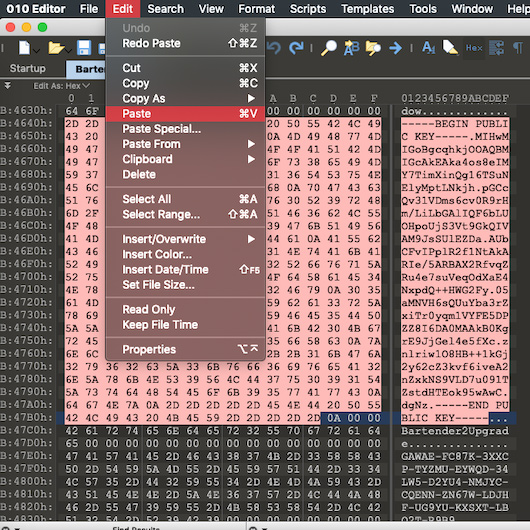The image size is (530, 530).
Task: Click the highlighter toolbar icon
Action: coord(450,48)
